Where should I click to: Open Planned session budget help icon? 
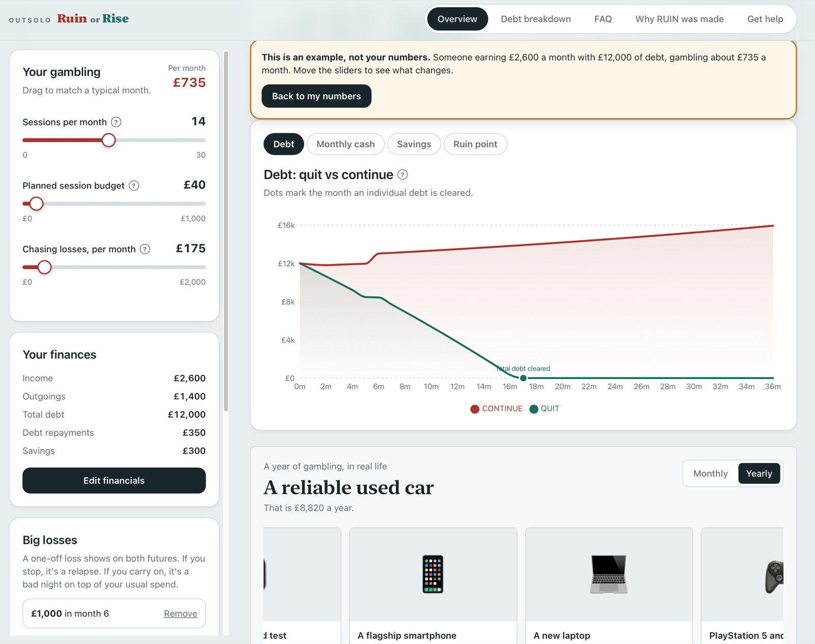pyautogui.click(x=134, y=185)
